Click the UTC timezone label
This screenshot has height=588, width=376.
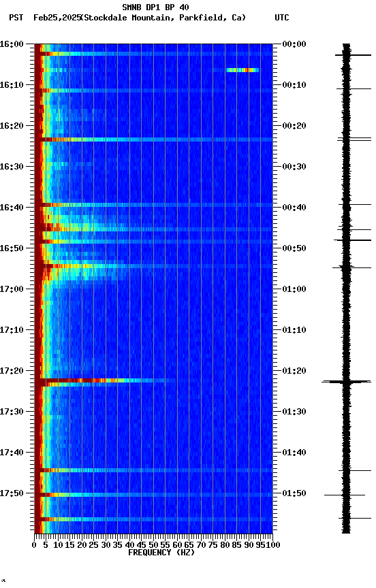pyautogui.click(x=282, y=18)
